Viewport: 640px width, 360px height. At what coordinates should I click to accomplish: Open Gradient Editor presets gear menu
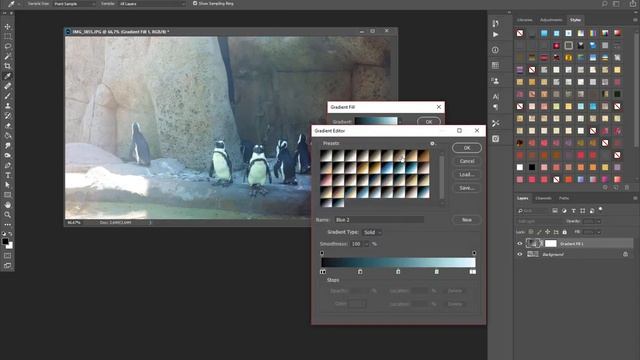pos(432,143)
